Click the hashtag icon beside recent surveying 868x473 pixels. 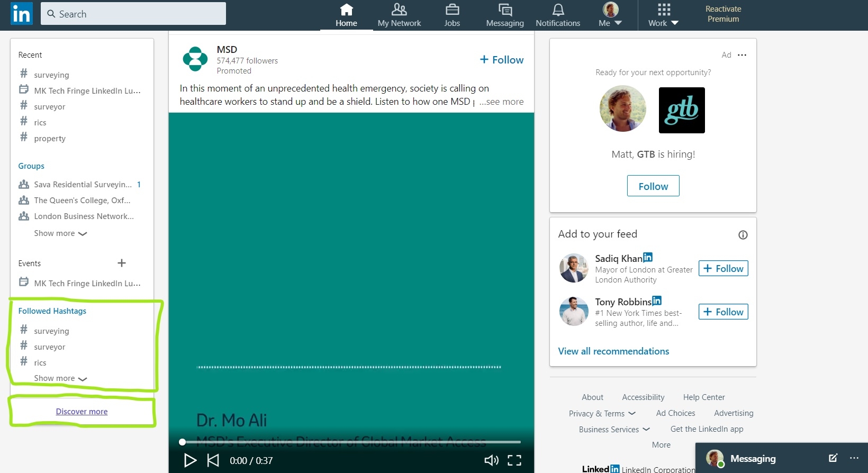tap(24, 74)
